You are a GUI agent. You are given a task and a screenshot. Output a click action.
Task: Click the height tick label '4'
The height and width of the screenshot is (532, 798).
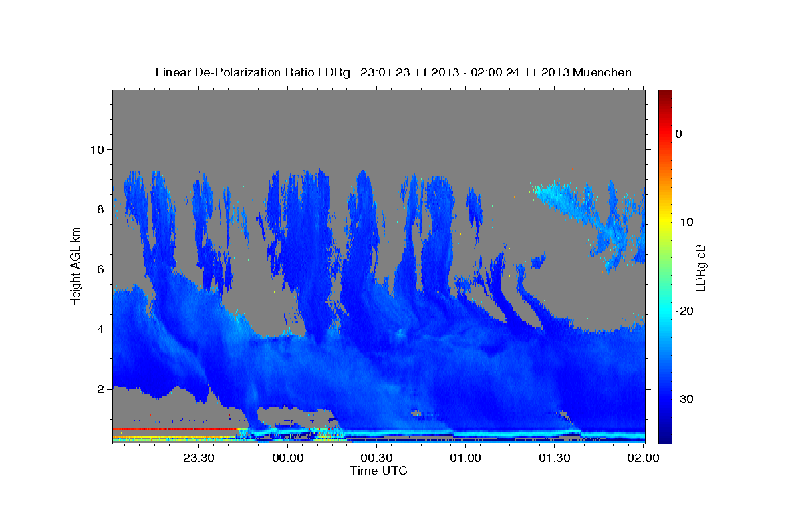click(100, 329)
